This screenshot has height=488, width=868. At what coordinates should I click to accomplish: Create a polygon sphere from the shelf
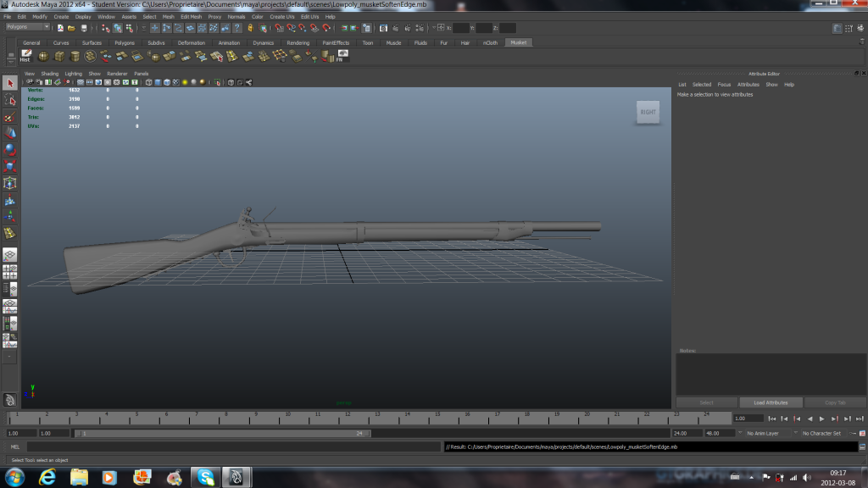coord(43,56)
